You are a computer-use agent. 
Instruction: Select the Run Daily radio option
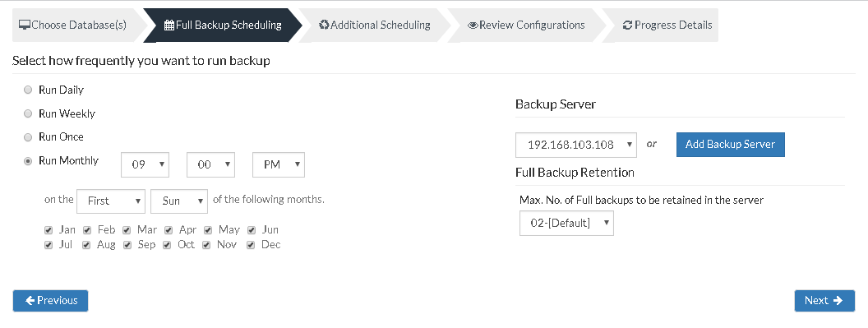click(28, 90)
